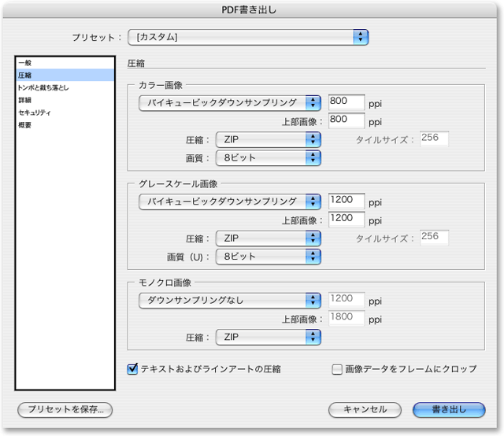Select 圧縮 in the left category list
The image size is (504, 436).
[x=25, y=76]
